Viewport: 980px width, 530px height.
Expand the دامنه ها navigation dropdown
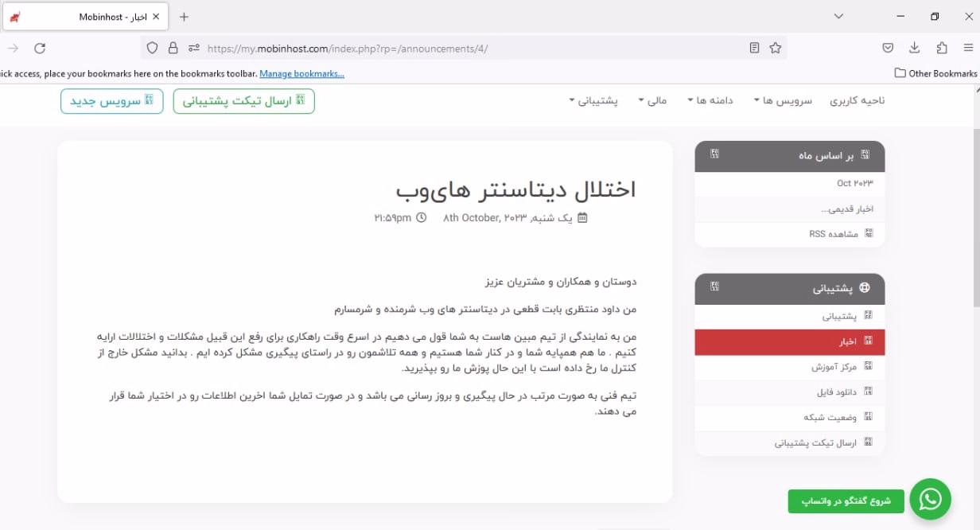click(710, 101)
